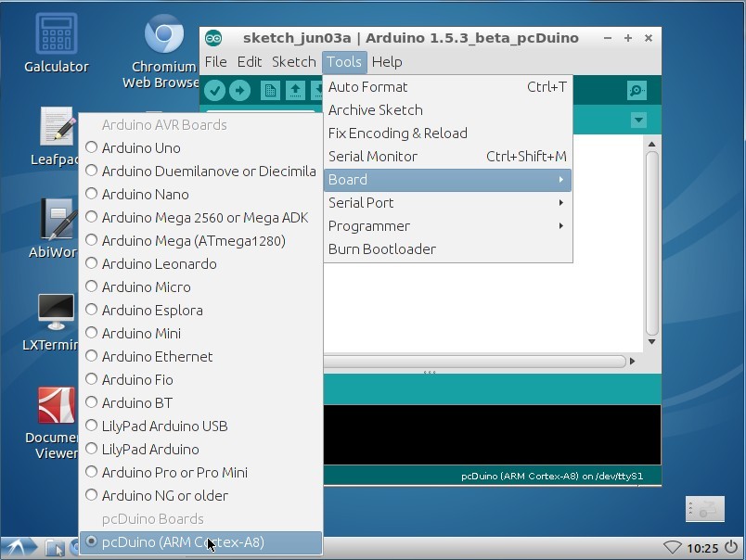
Task: Open the Sketch menu
Action: 293,62
